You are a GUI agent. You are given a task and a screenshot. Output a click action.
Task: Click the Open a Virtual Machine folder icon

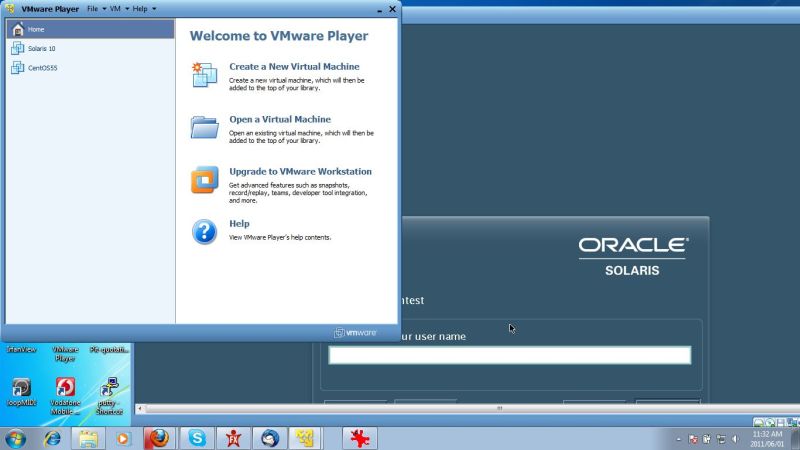(205, 127)
